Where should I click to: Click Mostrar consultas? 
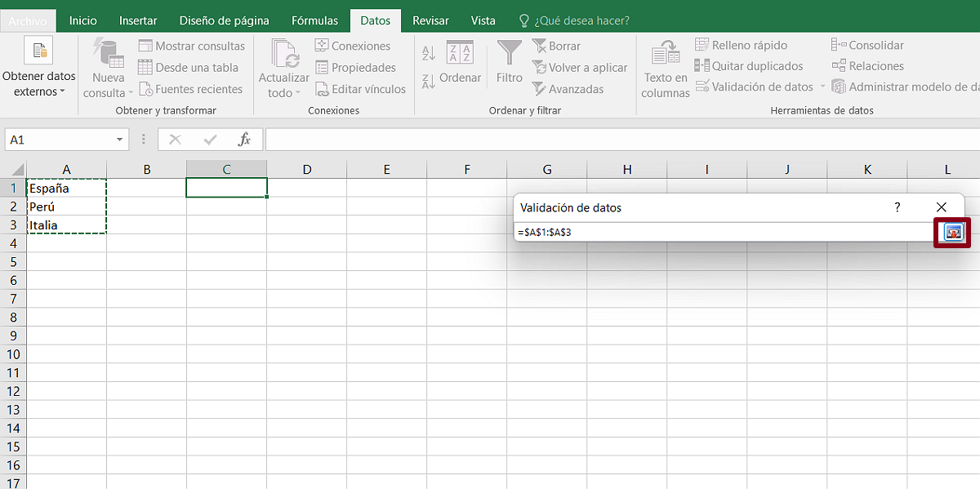(x=191, y=47)
